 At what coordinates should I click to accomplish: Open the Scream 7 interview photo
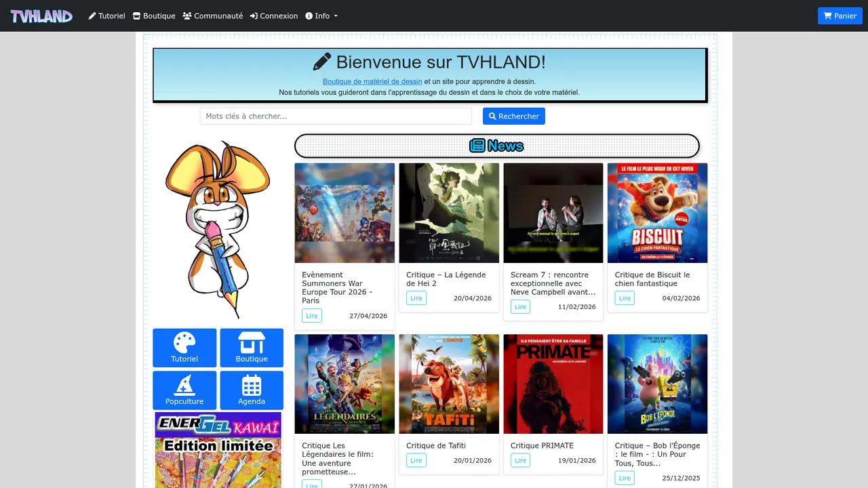553,213
